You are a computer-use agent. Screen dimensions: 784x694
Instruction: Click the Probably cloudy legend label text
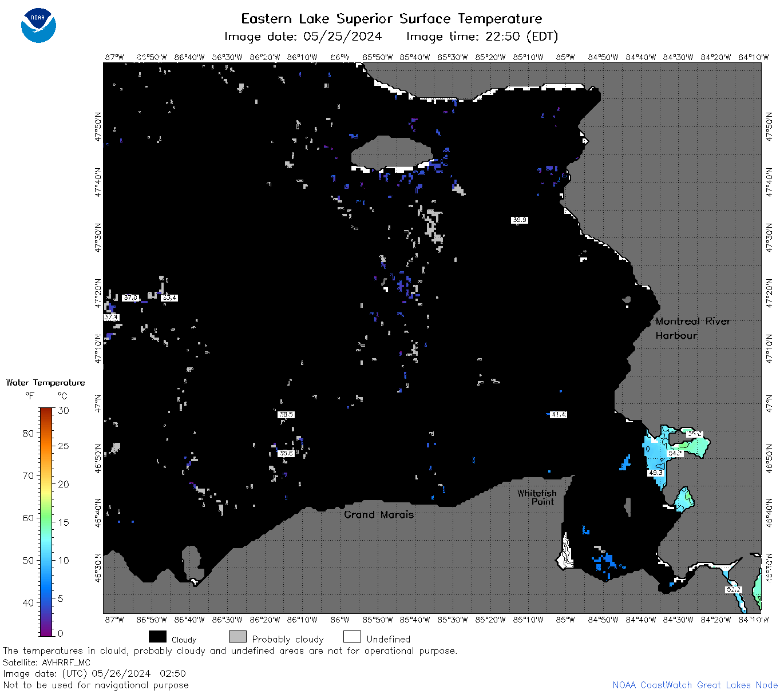[x=288, y=639]
